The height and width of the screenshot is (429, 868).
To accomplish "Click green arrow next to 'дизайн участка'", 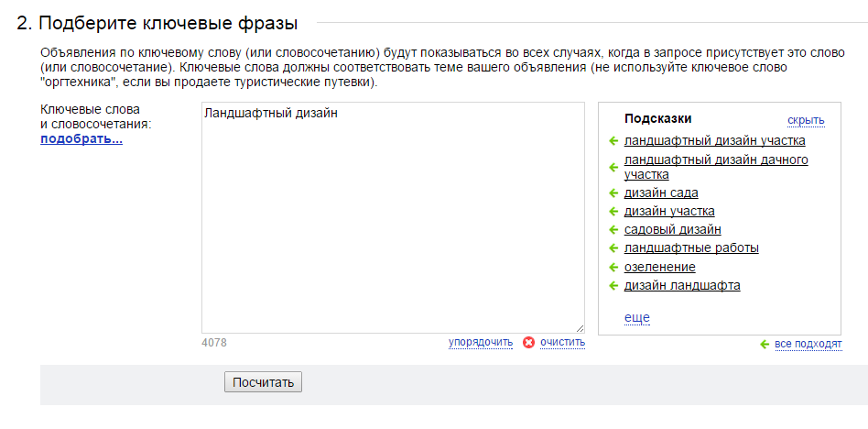I will click(613, 212).
